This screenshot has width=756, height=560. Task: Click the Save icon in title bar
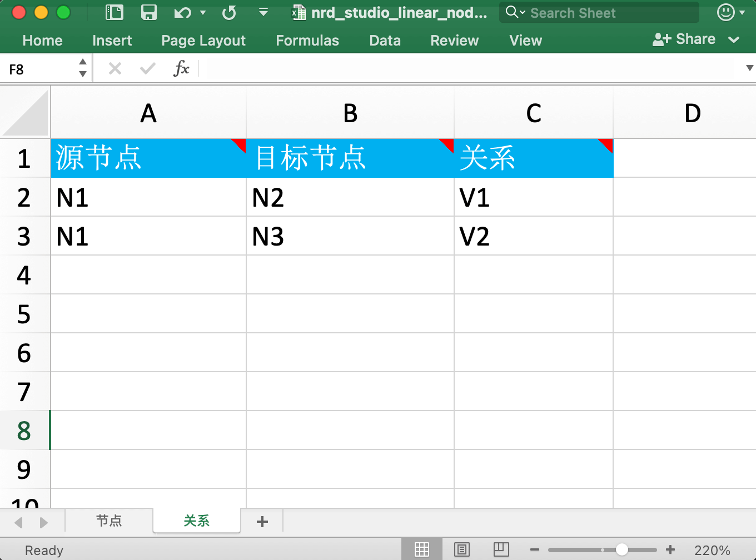pos(148,12)
